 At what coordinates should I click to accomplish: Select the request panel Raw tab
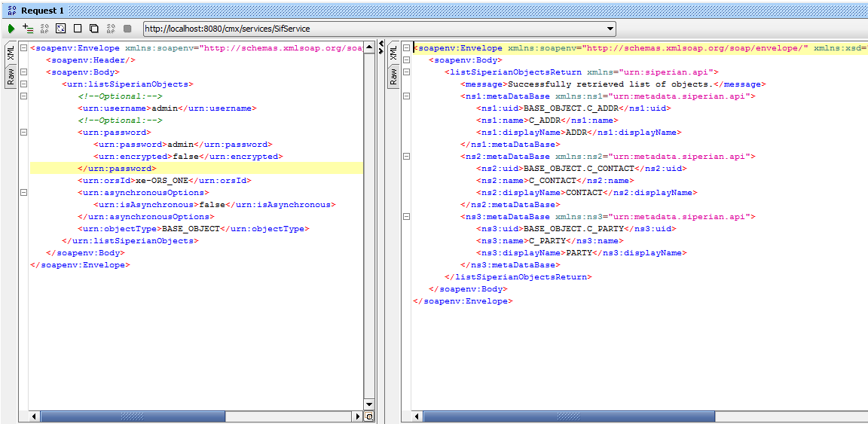click(11, 76)
